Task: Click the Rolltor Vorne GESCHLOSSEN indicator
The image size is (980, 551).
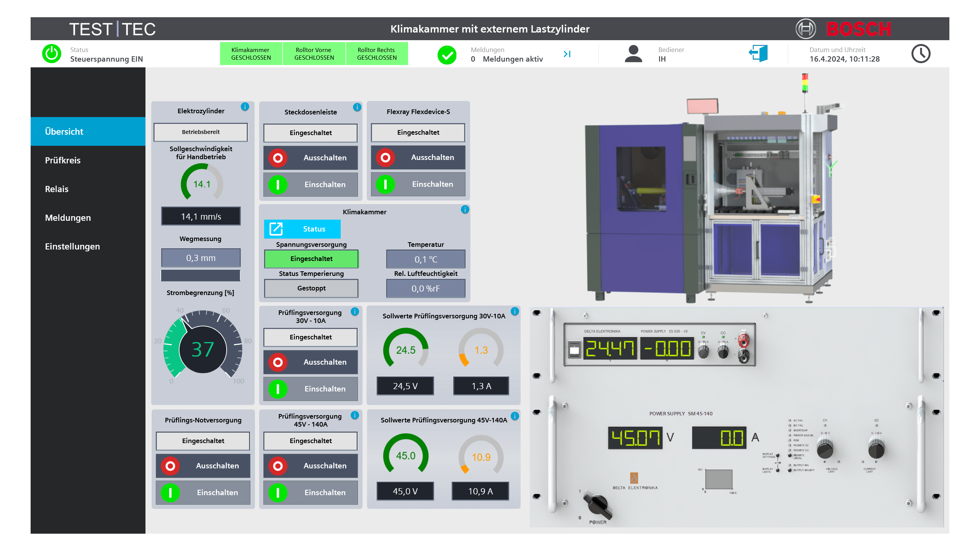Action: 314,54
